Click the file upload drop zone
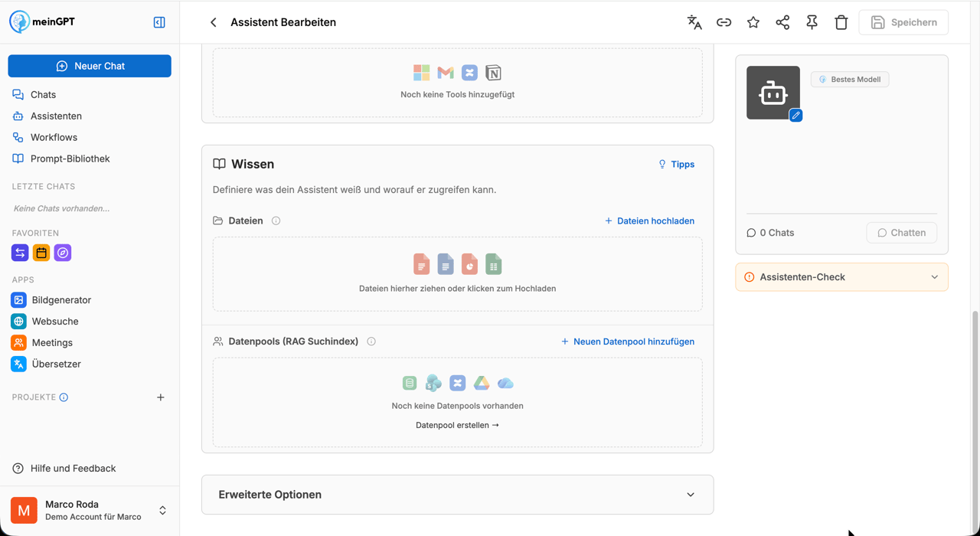The width and height of the screenshot is (980, 536). click(x=458, y=274)
